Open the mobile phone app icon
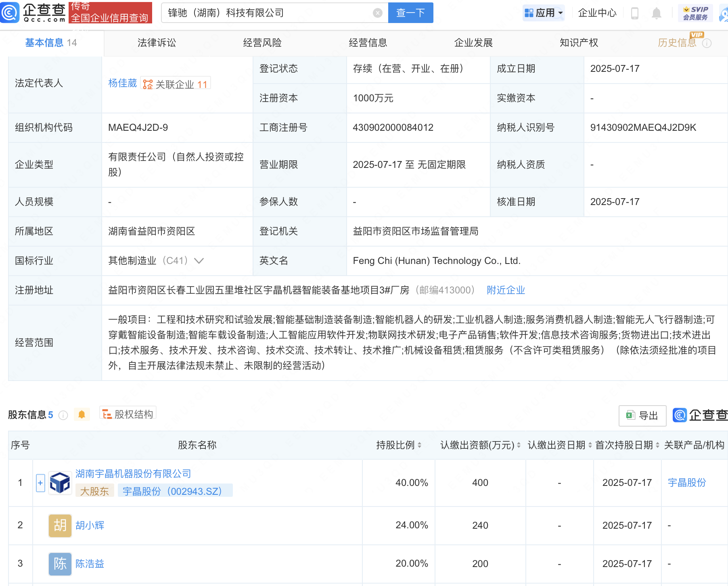 [x=634, y=13]
